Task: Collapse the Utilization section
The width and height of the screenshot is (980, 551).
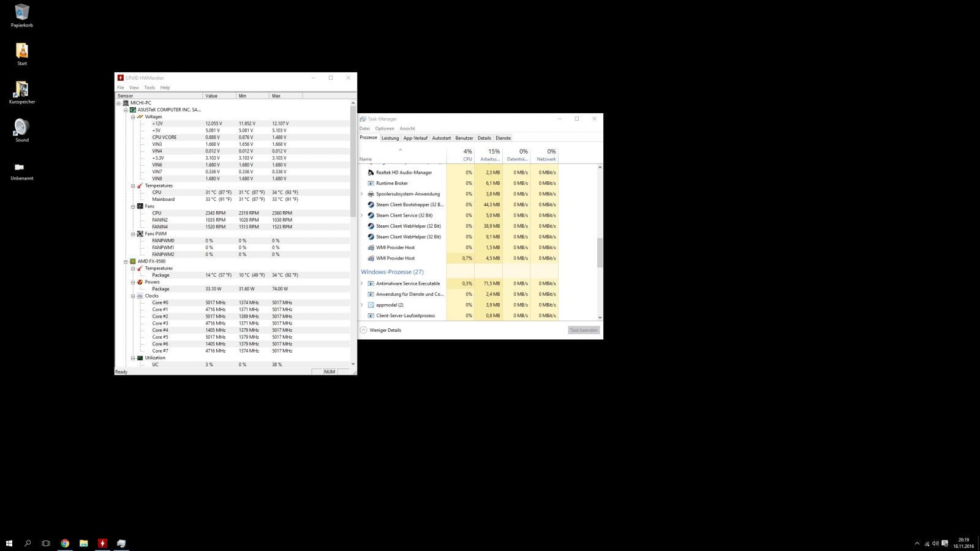Action: [x=133, y=358]
